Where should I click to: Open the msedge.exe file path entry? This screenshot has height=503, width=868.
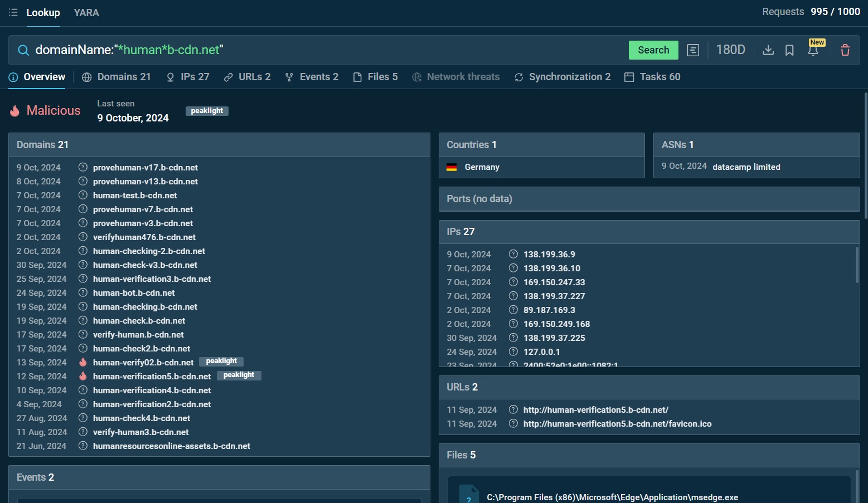[x=612, y=497]
